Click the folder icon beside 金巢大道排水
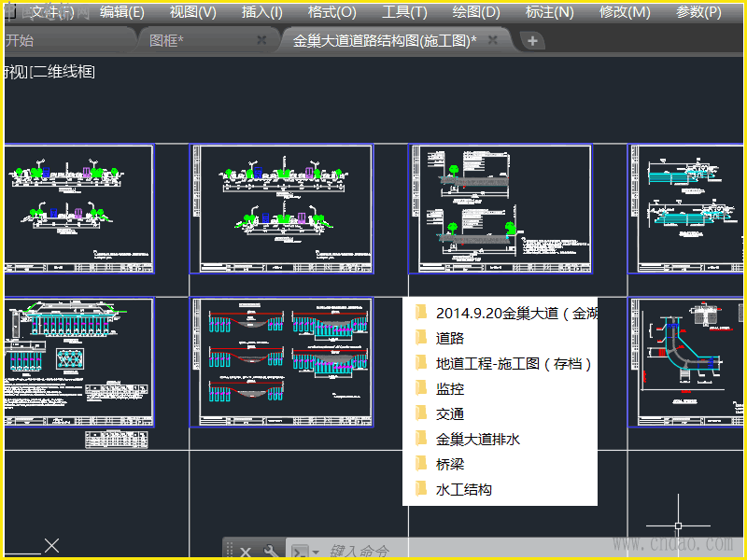The image size is (747, 560). [421, 439]
